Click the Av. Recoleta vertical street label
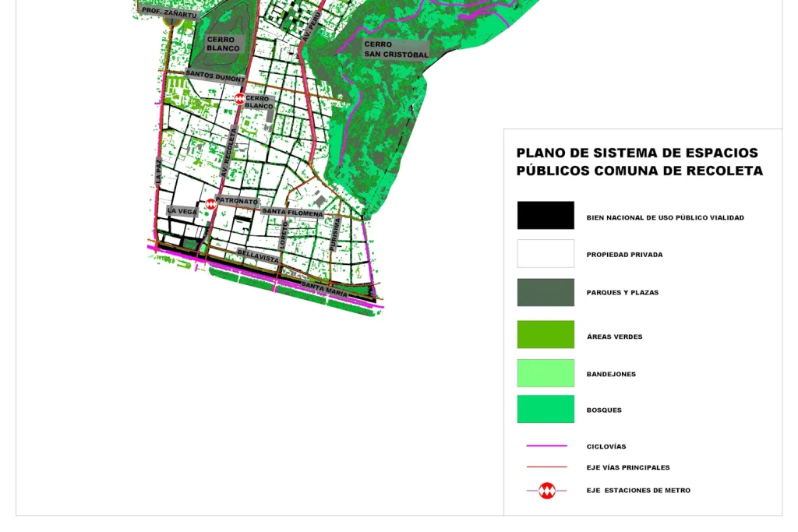Image resolution: width=798 pixels, height=532 pixels. point(229,153)
